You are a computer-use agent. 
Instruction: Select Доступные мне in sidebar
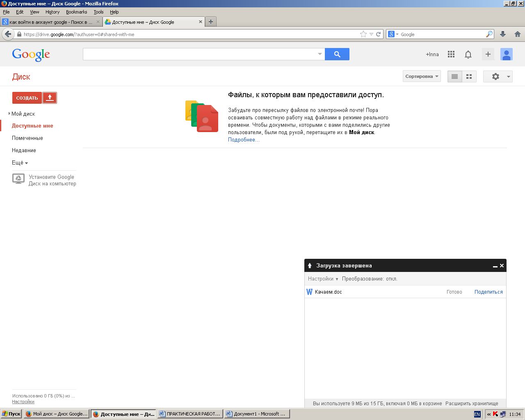point(32,126)
